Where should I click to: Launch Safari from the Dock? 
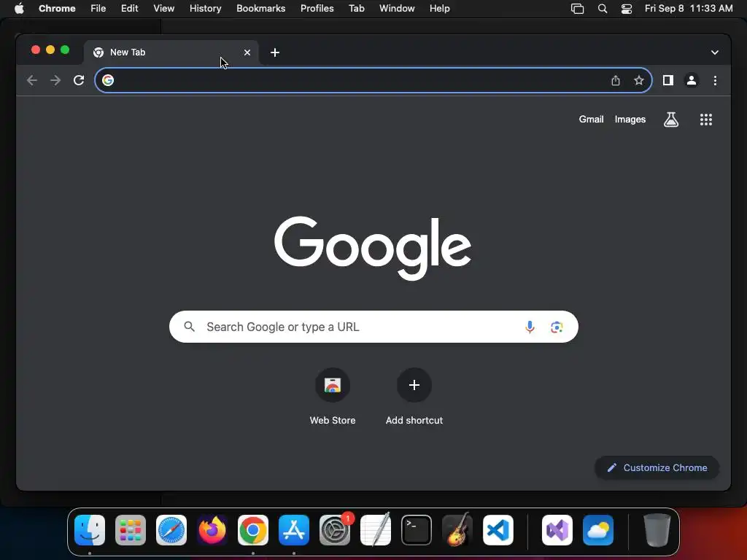pyautogui.click(x=171, y=530)
